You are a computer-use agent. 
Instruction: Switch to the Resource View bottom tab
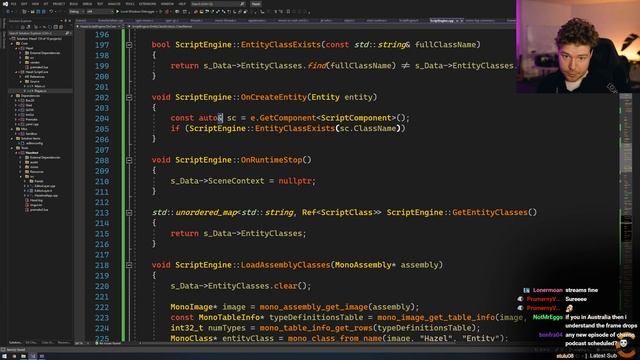pyautogui.click(x=64, y=342)
